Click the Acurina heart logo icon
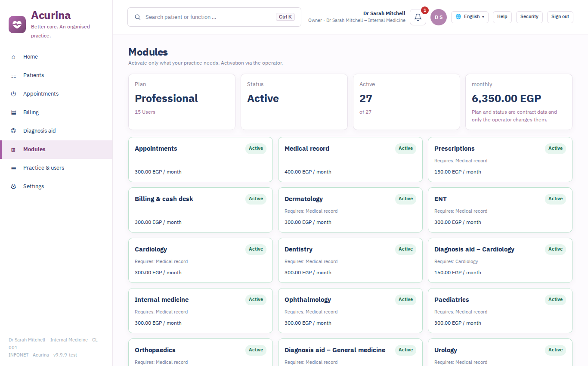 click(x=17, y=24)
